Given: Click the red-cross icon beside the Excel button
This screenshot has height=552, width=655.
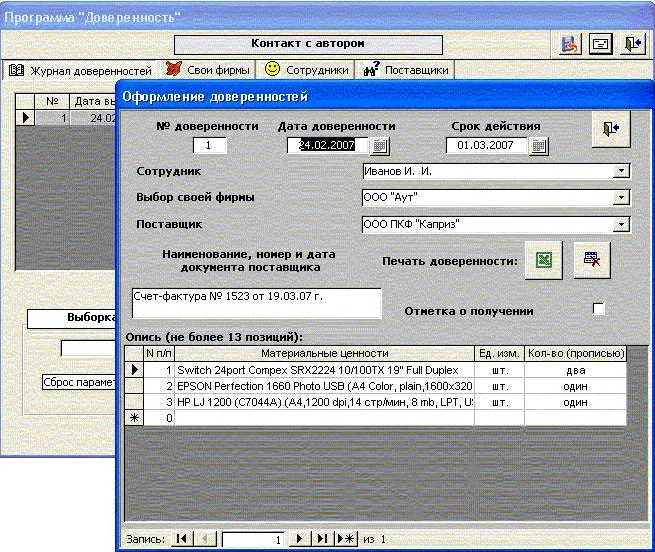Looking at the screenshot, I should point(591,260).
